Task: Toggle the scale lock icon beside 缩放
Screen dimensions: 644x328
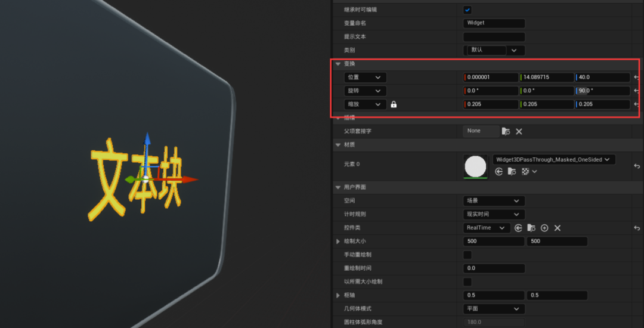Action: tap(394, 104)
